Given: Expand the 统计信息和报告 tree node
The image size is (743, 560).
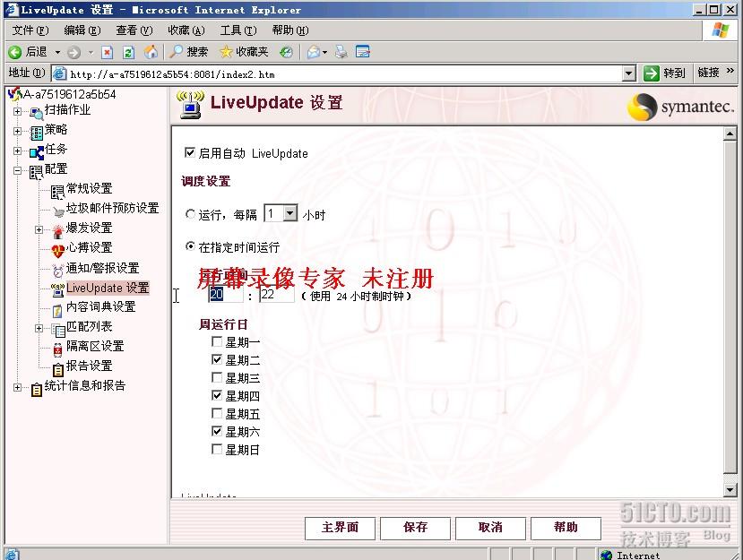Looking at the screenshot, I should tap(18, 388).
